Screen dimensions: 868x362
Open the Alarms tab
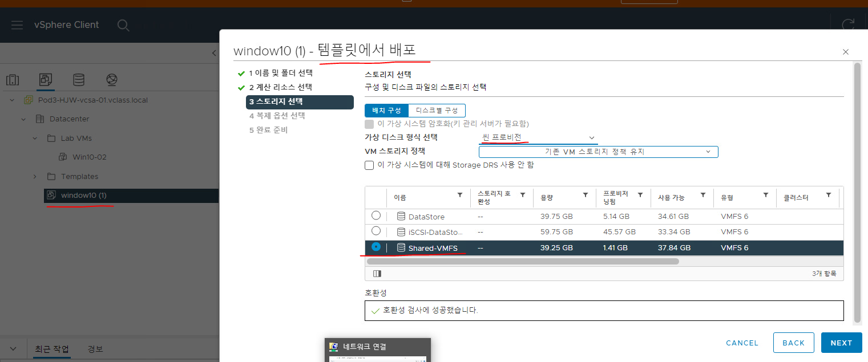[95, 349]
